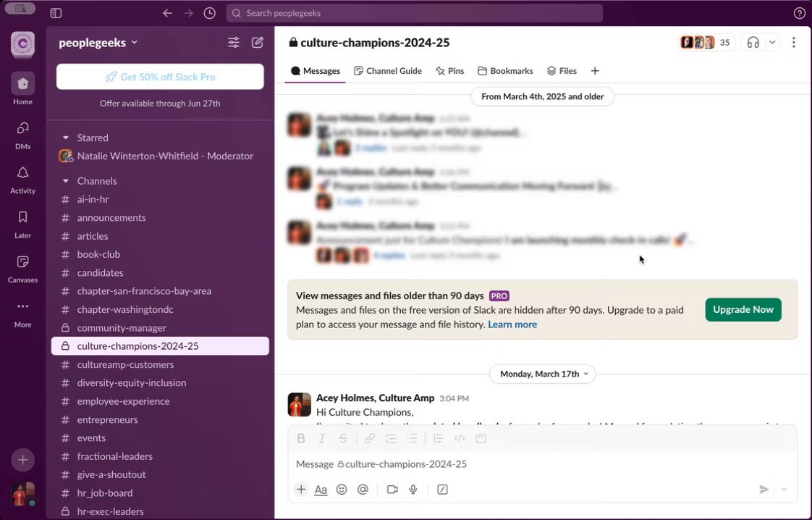Apply bold formatting in composer
812x520 pixels.
[301, 439]
